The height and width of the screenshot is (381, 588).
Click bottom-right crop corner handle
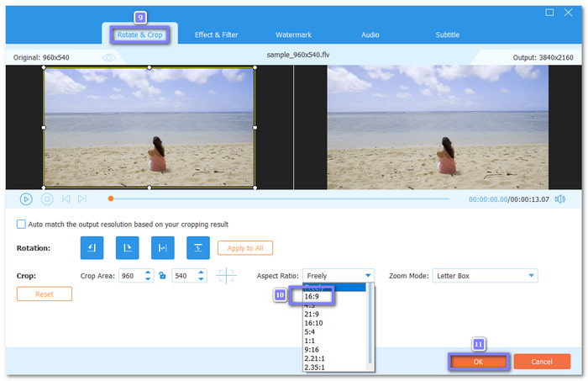(255, 188)
